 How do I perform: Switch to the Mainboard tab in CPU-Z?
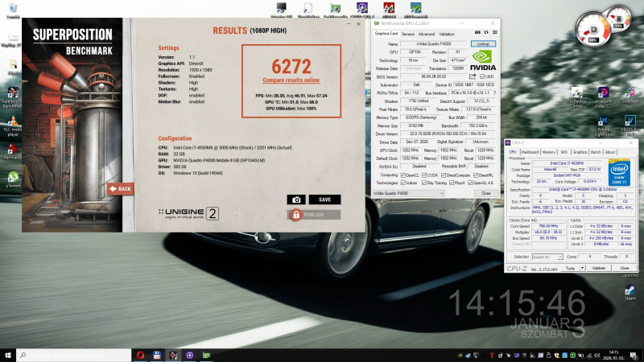pyautogui.click(x=530, y=151)
